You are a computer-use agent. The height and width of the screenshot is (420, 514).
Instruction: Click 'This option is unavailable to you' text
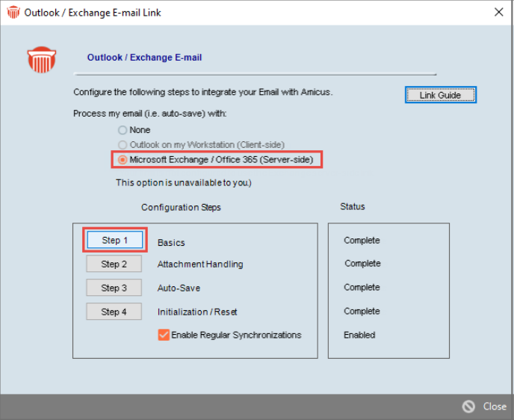click(x=184, y=182)
